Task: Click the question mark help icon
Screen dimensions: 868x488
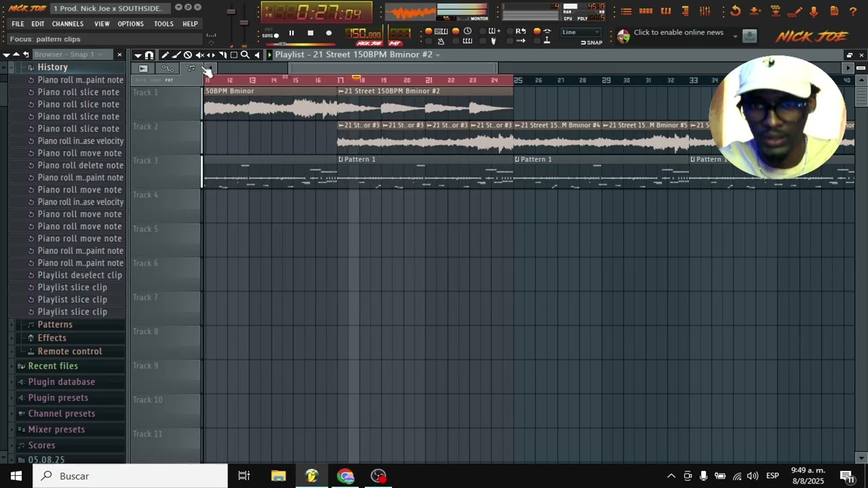Action: click(x=853, y=12)
